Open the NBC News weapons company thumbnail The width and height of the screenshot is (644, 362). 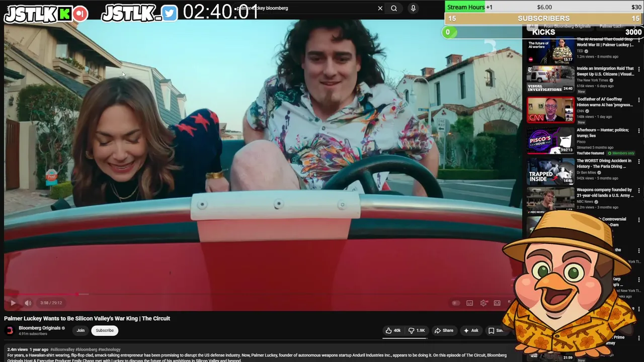pos(550,200)
